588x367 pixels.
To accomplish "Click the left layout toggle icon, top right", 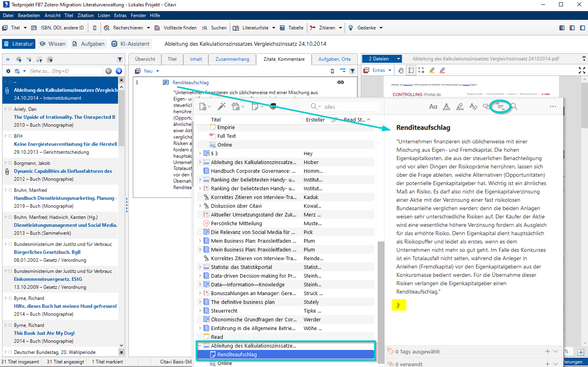I will tap(562, 28).
